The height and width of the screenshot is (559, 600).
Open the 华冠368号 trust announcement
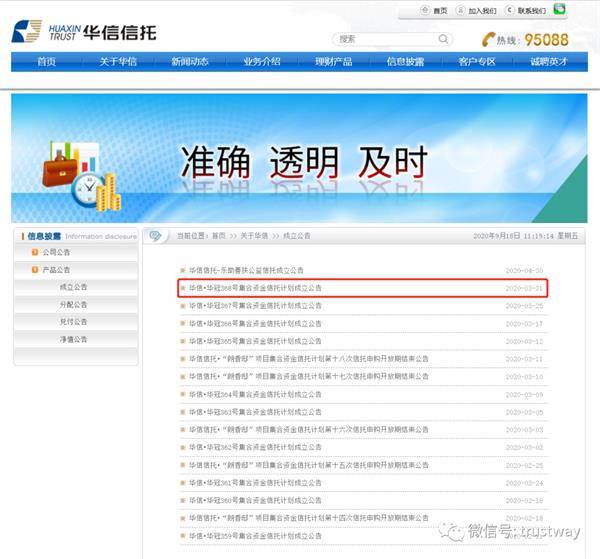255,288
